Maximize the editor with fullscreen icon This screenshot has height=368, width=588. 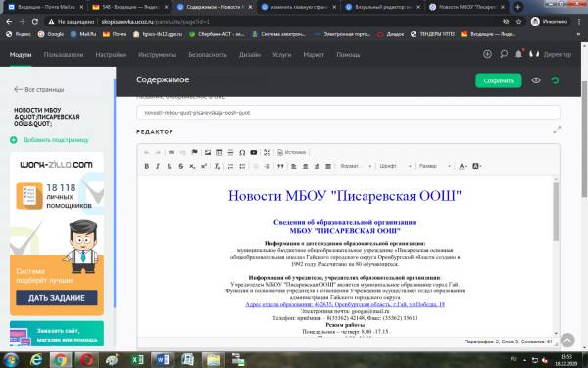[267, 152]
